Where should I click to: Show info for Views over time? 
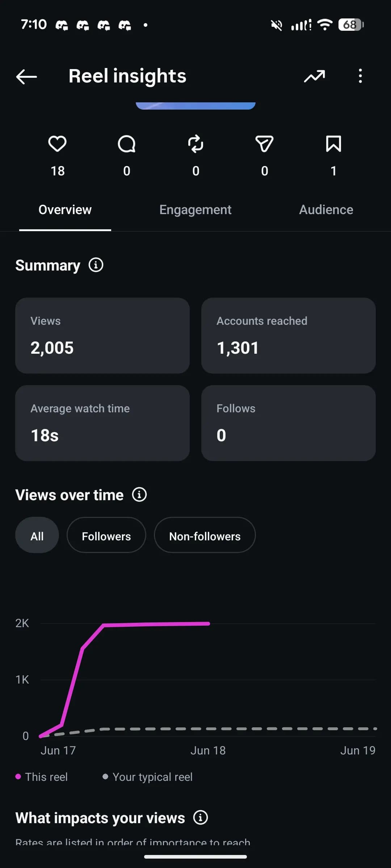tap(139, 494)
